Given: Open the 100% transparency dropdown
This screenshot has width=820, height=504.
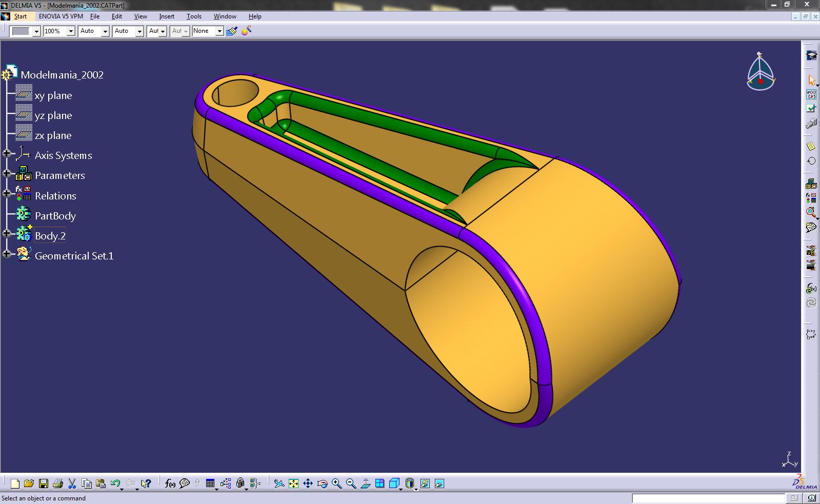Looking at the screenshot, I should pyautogui.click(x=71, y=31).
